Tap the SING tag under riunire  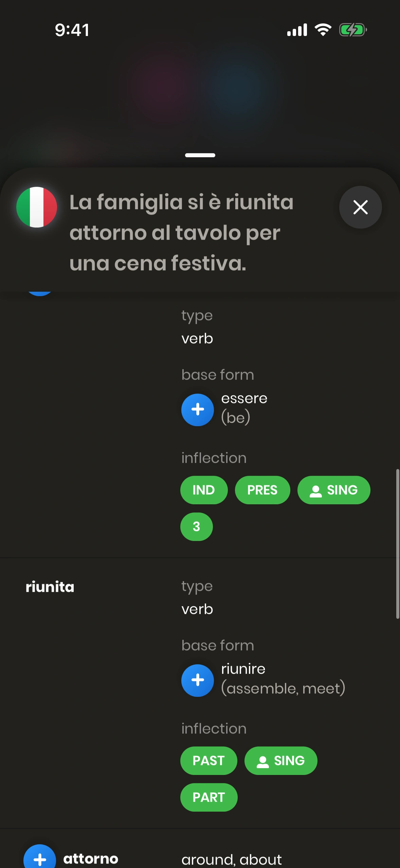coord(281,761)
